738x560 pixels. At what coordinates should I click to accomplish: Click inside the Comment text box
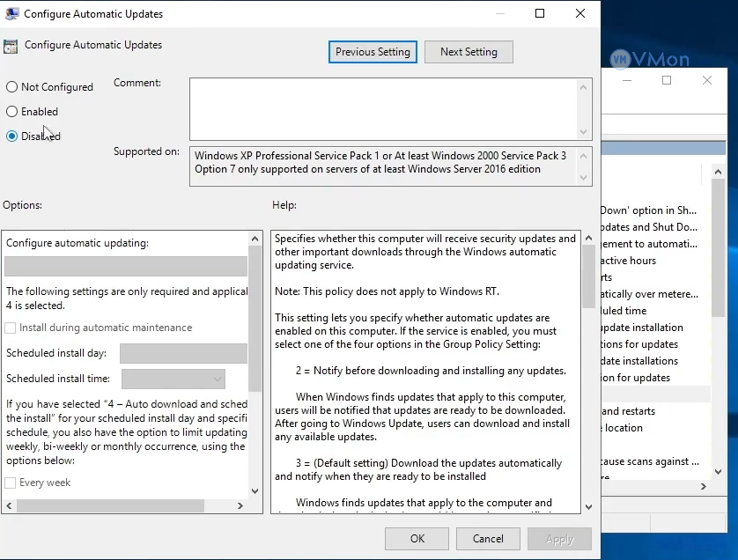pyautogui.click(x=382, y=107)
